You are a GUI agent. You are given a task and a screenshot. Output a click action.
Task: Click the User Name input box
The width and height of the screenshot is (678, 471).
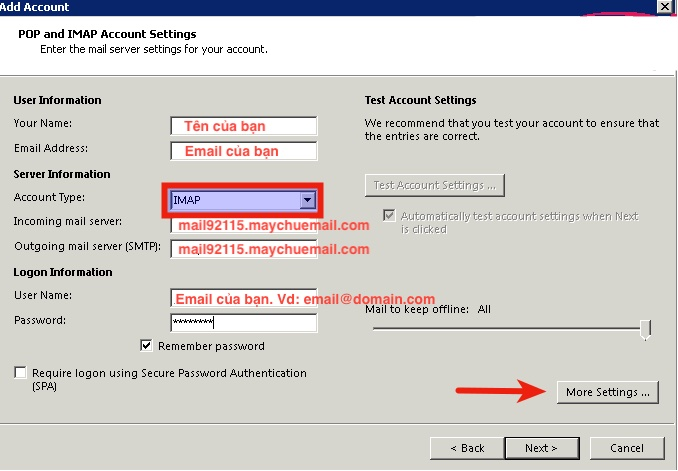coord(244,298)
